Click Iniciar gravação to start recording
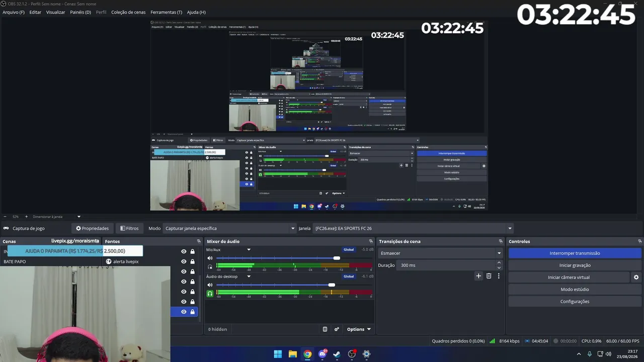 tap(575, 265)
